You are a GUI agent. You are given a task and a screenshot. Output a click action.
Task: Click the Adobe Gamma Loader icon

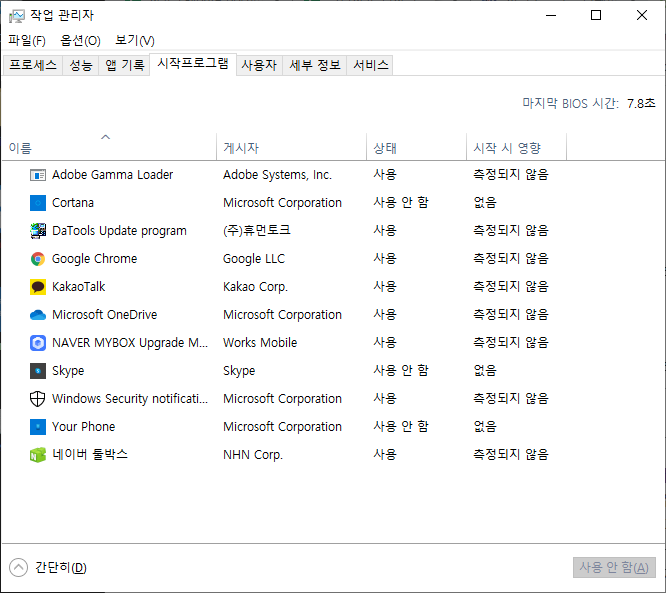38,175
